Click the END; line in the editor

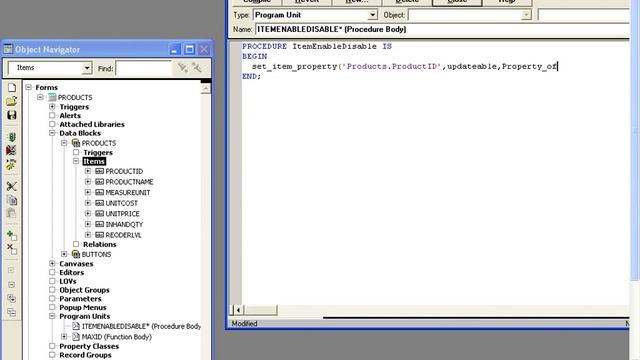coord(251,76)
